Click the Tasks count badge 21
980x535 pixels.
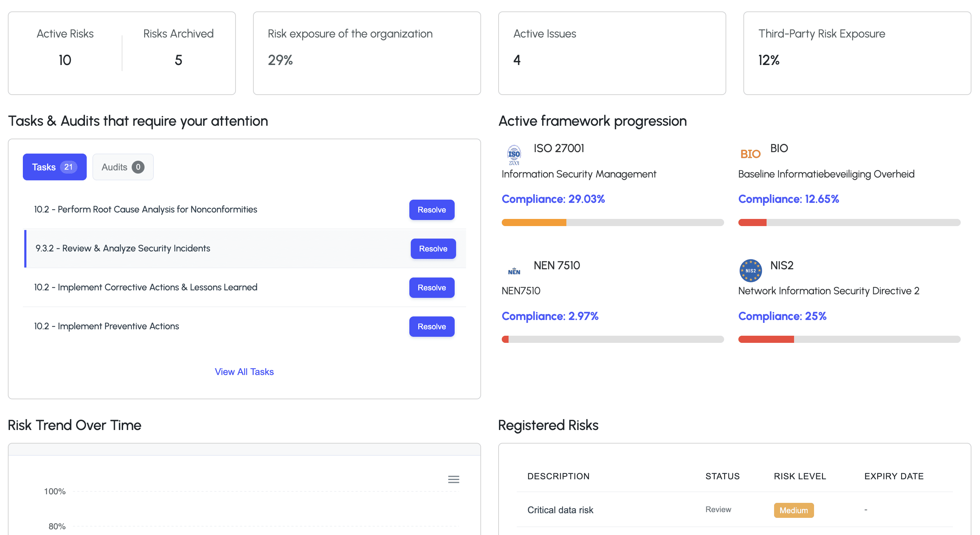tap(69, 167)
